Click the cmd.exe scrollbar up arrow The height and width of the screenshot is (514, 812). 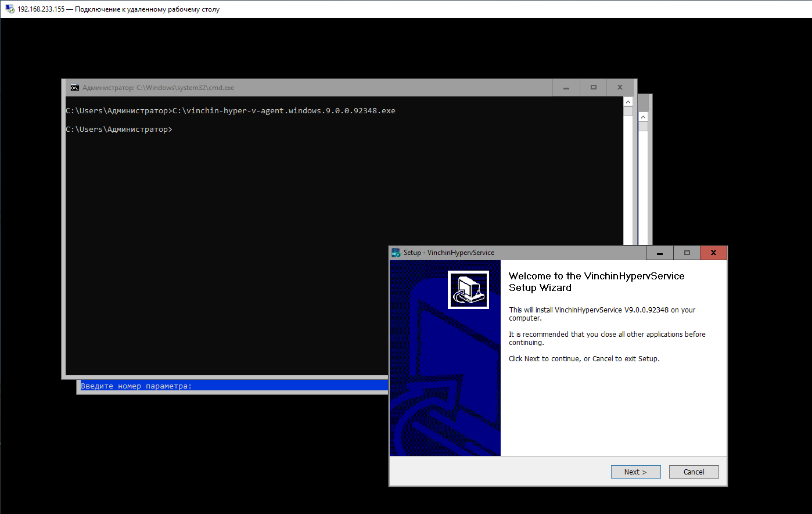628,102
